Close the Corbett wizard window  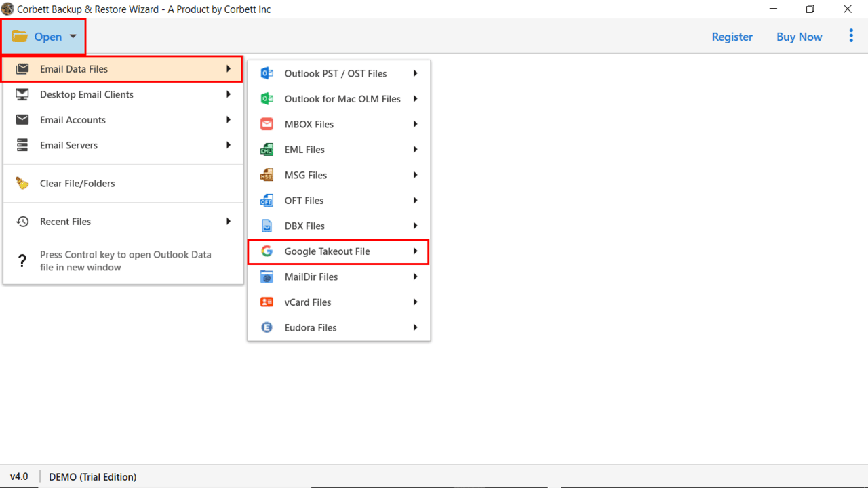[x=848, y=9]
